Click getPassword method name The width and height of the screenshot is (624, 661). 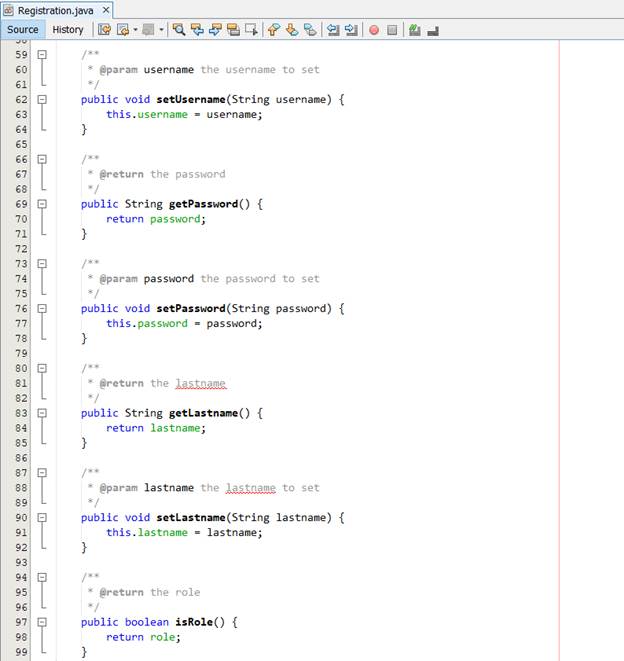(x=204, y=204)
